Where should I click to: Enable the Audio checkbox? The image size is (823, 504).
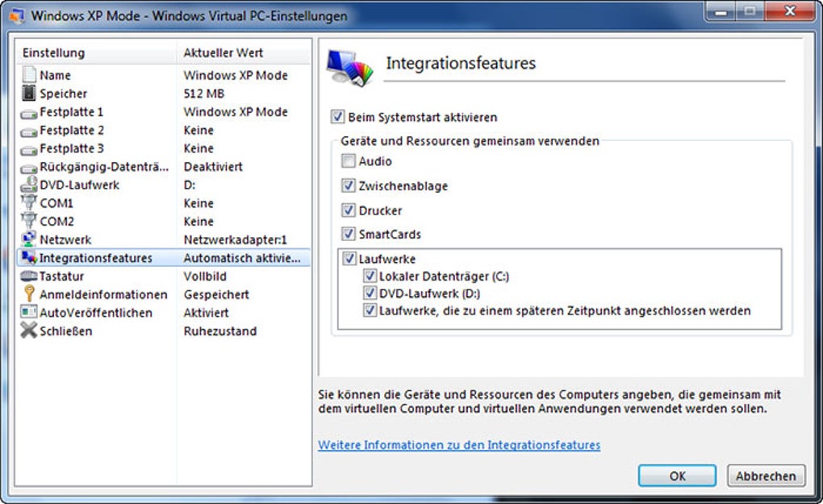tap(349, 161)
